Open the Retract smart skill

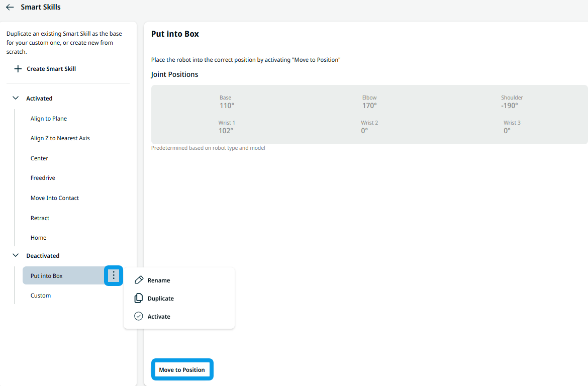(x=40, y=218)
